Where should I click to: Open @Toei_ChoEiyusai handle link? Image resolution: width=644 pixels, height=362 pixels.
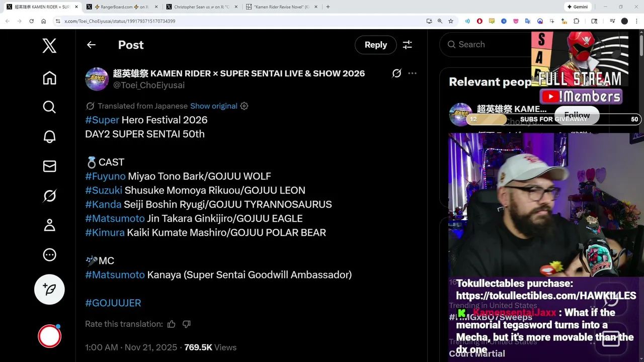(149, 85)
